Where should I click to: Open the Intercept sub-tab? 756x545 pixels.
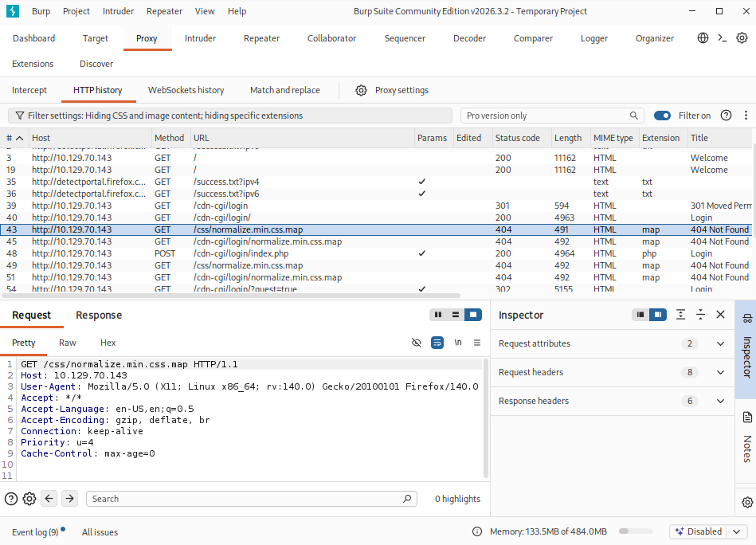[x=29, y=90]
